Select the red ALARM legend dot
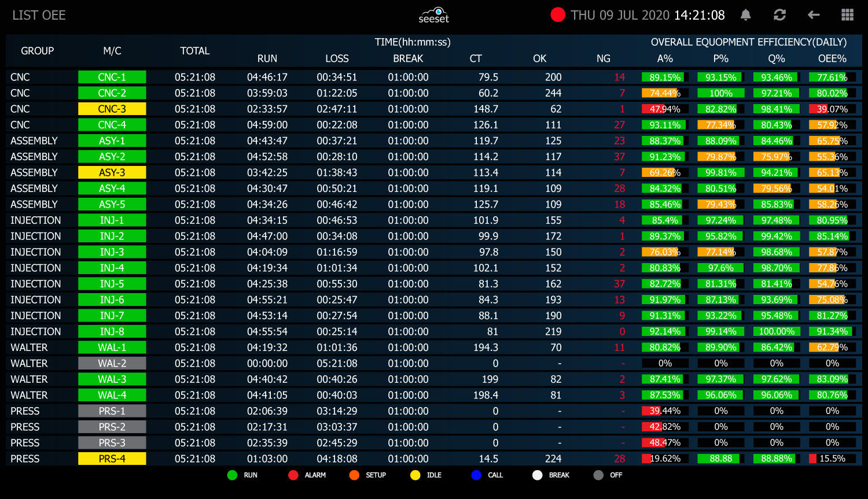 pyautogui.click(x=295, y=475)
